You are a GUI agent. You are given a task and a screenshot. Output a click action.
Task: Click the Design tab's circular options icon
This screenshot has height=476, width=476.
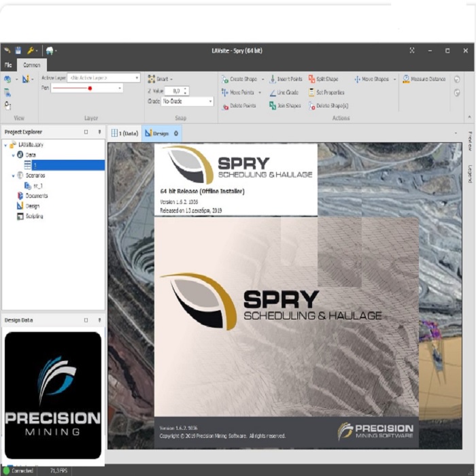(176, 133)
